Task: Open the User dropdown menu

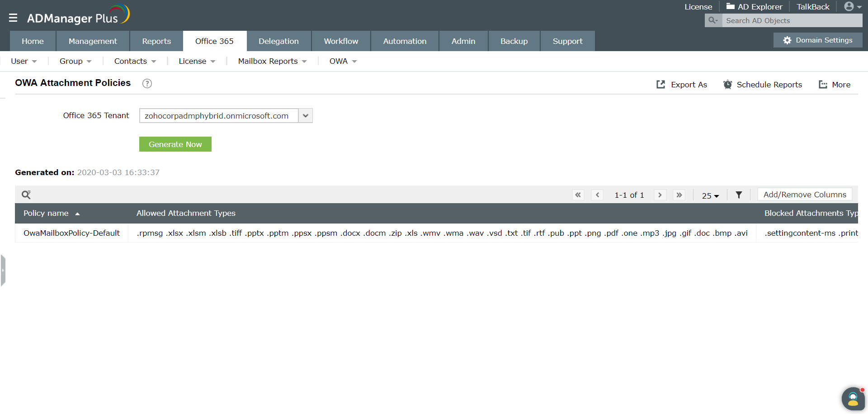Action: coord(24,61)
